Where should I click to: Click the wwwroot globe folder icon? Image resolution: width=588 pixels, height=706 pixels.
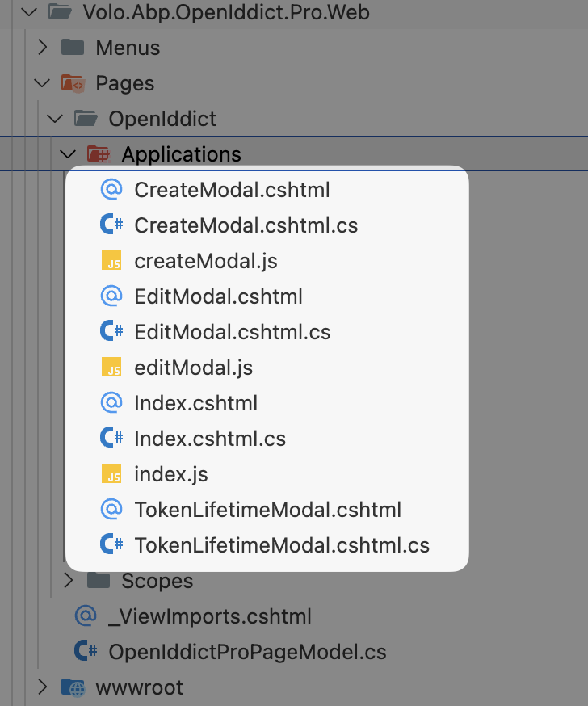(x=73, y=687)
